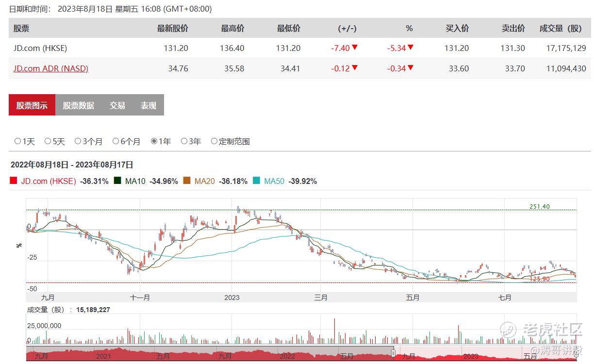Click the 2022 marker in the overview timeline
The image size is (594, 364).
[x=287, y=356]
